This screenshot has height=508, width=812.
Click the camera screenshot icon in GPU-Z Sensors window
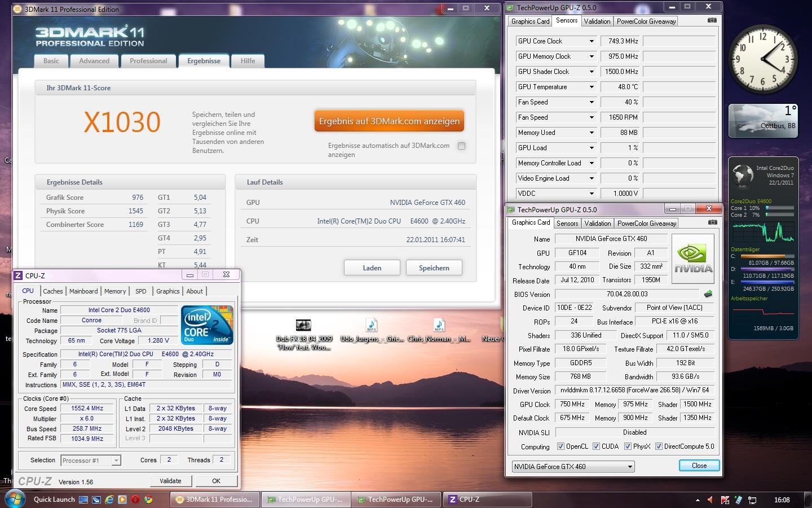pos(712,20)
